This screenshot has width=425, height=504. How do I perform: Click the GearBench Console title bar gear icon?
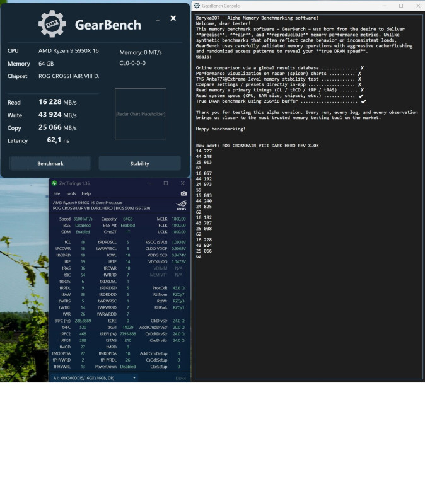pyautogui.click(x=197, y=6)
